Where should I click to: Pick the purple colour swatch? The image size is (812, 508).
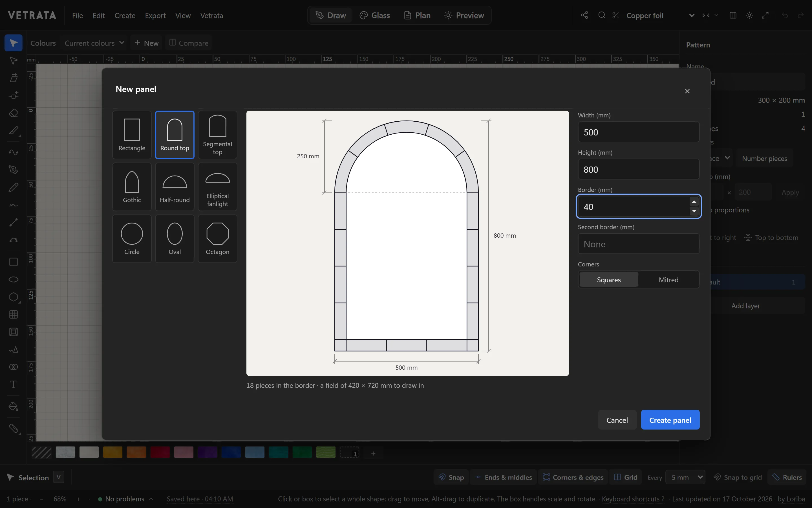click(x=207, y=452)
